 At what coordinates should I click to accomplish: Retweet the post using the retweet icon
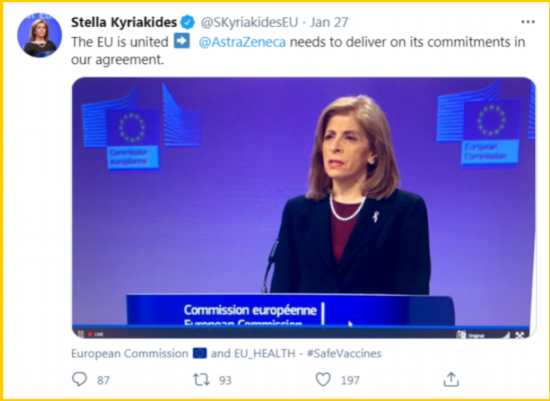[201, 380]
